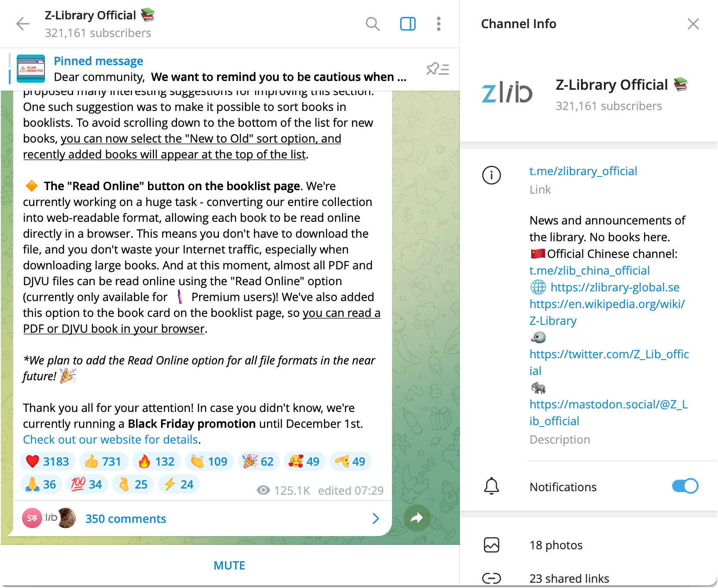
Task: Click the lightning bolt reaction 24
Action: 180,484
